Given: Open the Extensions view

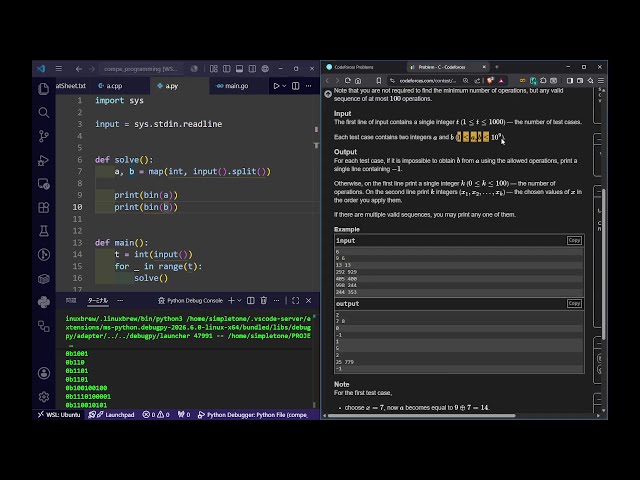Looking at the screenshot, I should (44, 207).
